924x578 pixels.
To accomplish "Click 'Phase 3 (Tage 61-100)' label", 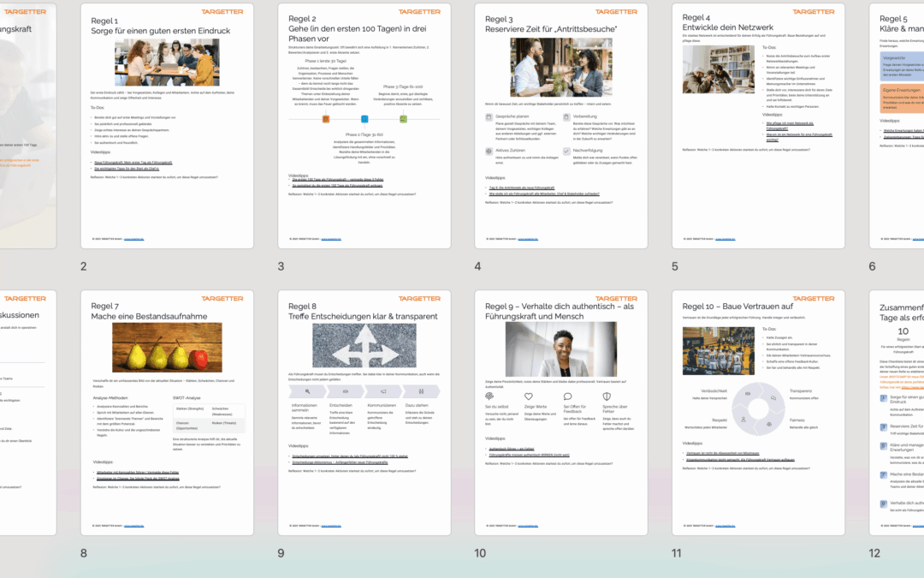I will tap(403, 86).
